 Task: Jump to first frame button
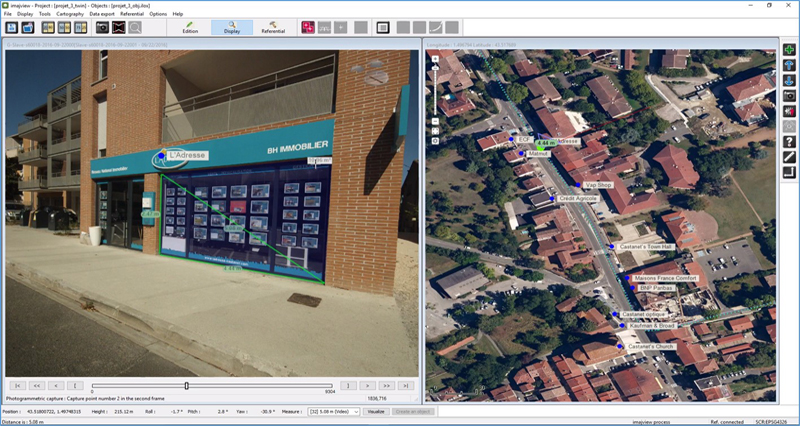(x=17, y=386)
